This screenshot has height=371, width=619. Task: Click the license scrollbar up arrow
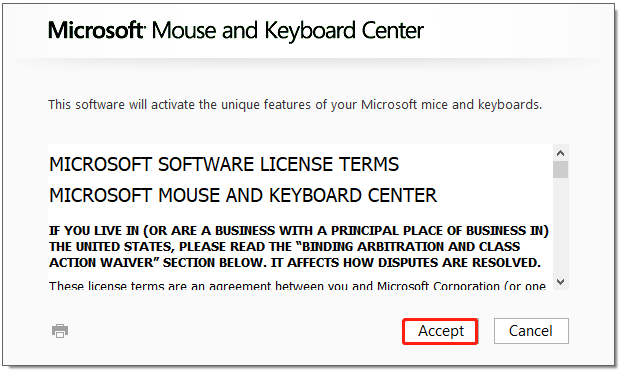click(x=561, y=153)
